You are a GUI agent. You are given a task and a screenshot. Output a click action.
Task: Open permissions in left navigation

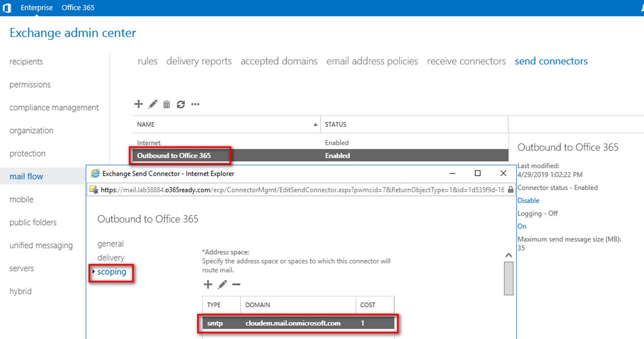pos(30,84)
